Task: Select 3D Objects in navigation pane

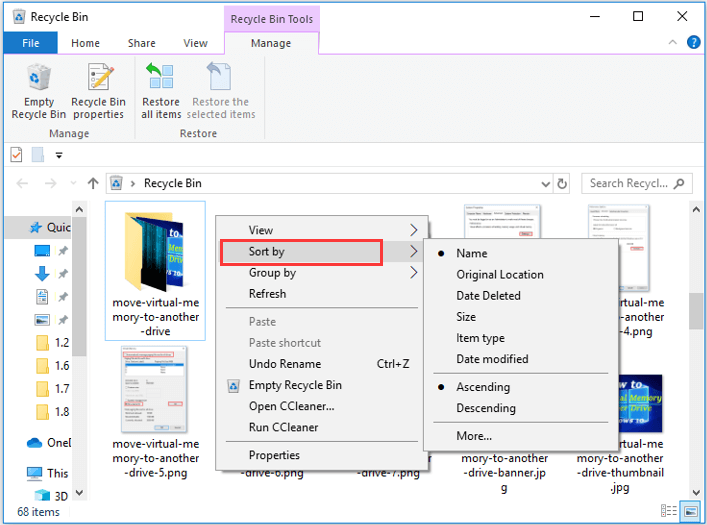Action: click(x=50, y=496)
